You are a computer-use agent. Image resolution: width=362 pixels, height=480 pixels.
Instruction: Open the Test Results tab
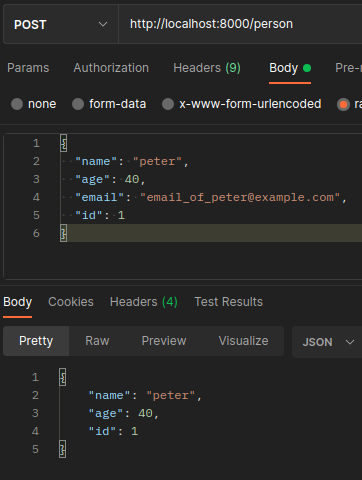coord(229,302)
